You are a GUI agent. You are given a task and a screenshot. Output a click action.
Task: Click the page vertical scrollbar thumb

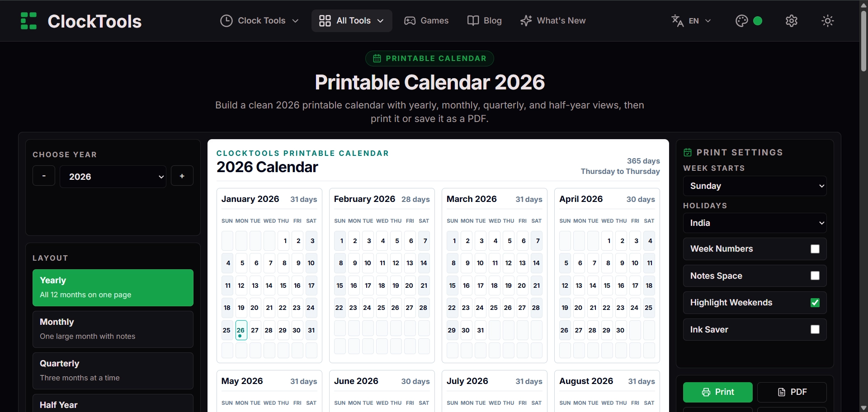863,41
